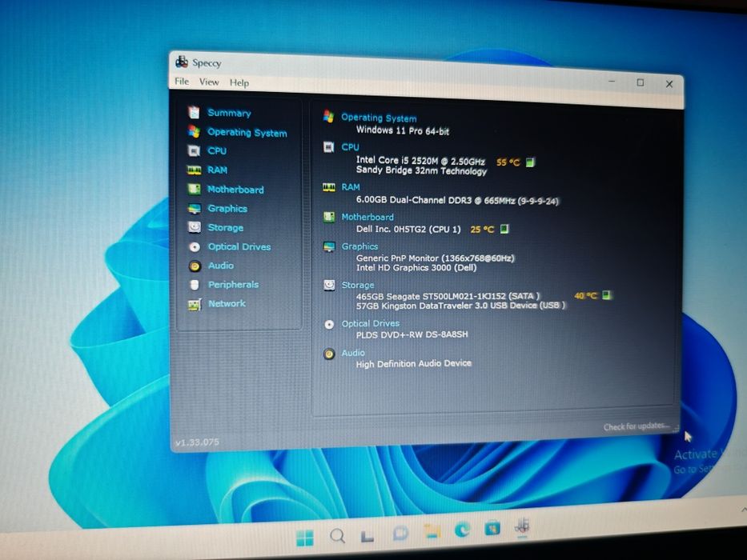
Task: Select Audio label in the sidebar
Action: pyautogui.click(x=220, y=266)
